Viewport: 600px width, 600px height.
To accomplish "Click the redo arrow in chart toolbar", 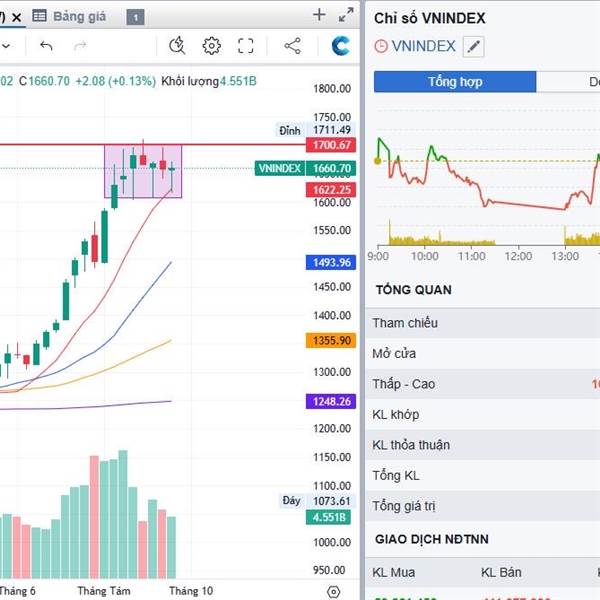I will (80, 46).
